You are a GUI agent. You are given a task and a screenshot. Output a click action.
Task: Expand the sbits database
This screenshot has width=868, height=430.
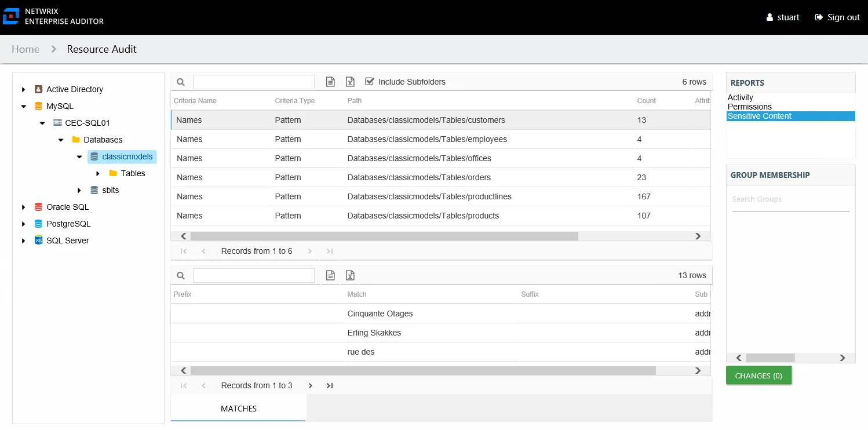(79, 190)
